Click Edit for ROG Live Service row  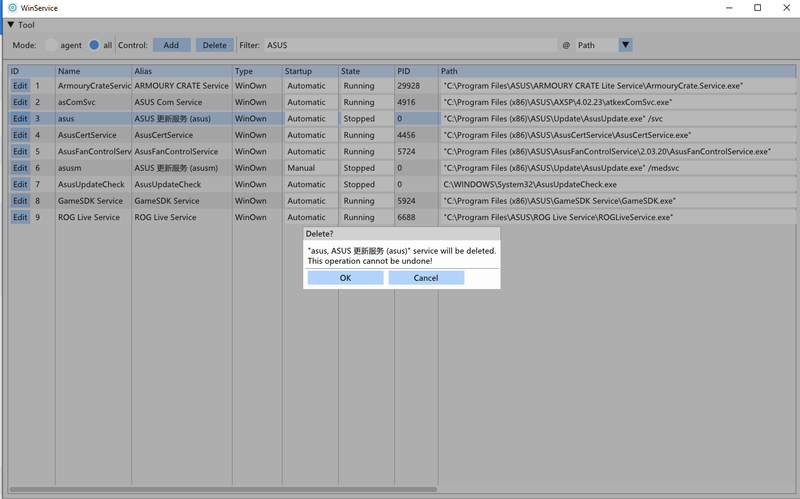coord(20,217)
